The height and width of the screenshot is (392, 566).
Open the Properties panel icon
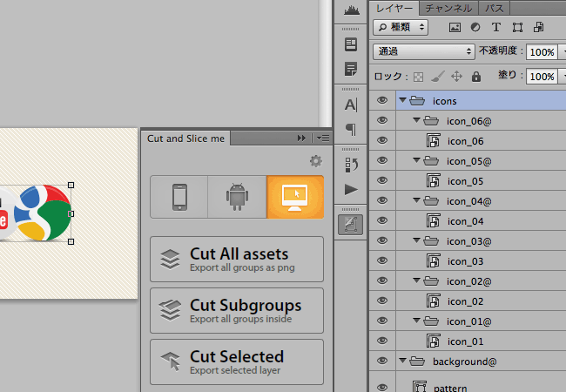point(351,44)
